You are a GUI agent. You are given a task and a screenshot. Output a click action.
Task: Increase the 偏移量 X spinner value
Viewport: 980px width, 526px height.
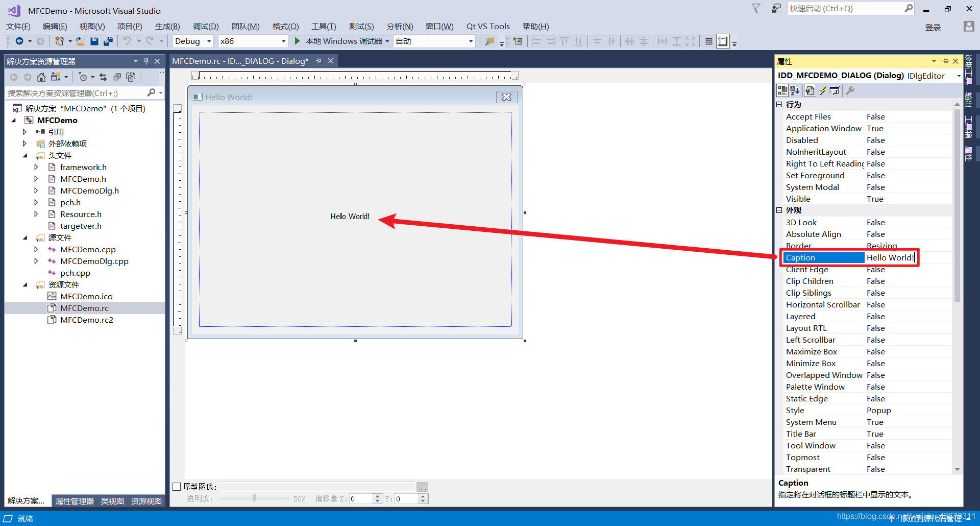coord(377,496)
